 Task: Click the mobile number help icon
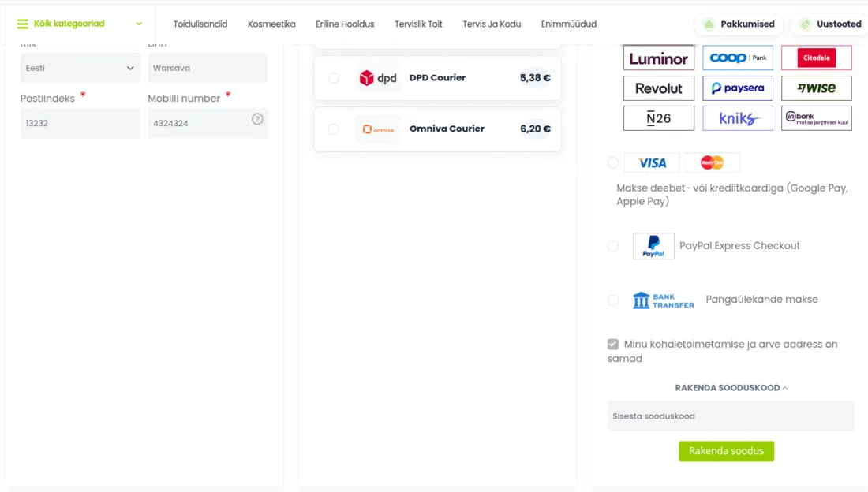click(x=257, y=119)
